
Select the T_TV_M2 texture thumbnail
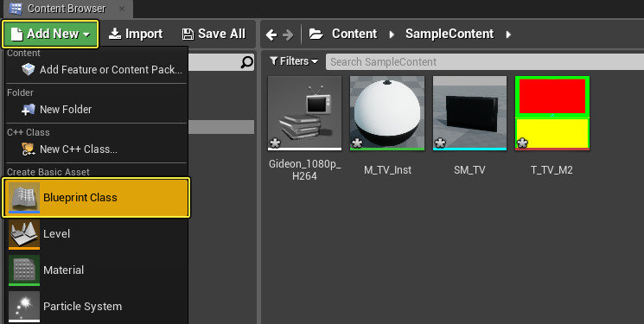[552, 113]
